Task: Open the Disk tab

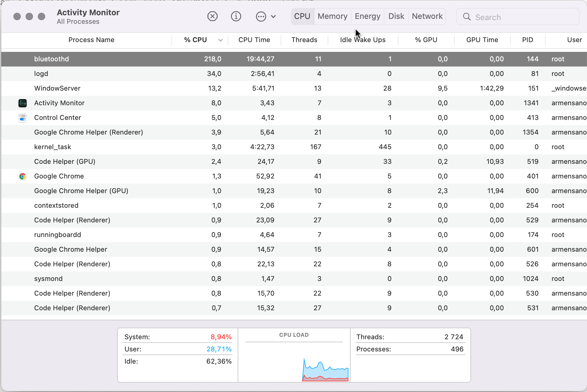Action: pos(396,16)
